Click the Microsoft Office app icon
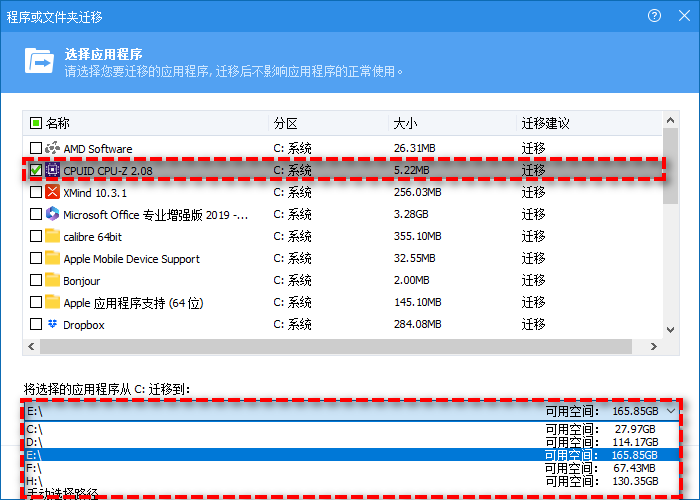This screenshot has width=700, height=500. 52,214
